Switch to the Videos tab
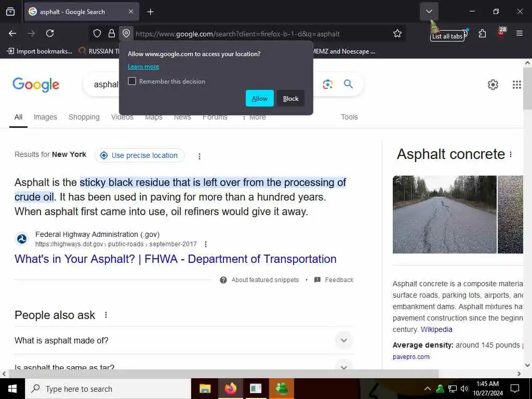532x399 pixels. 122,117
